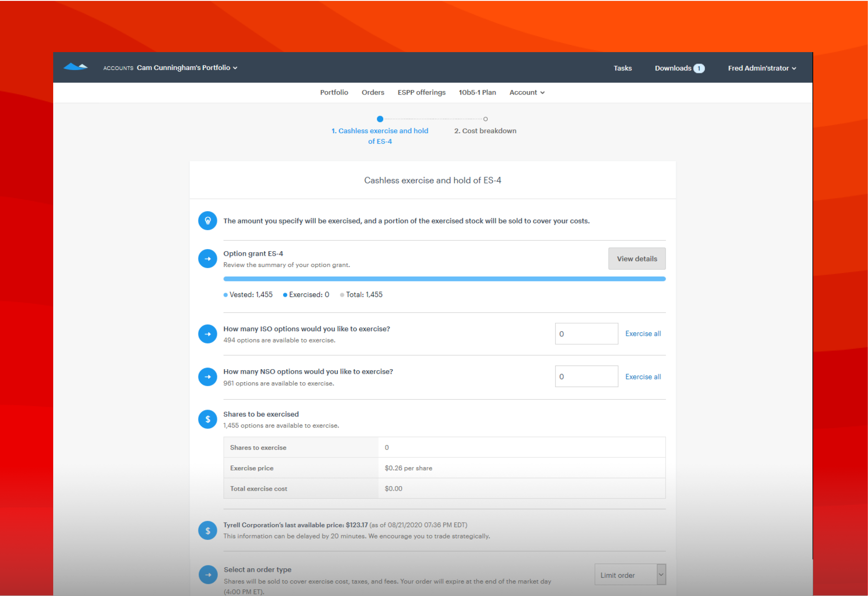The width and height of the screenshot is (868, 596).
Task: Click '961 options are available to exercise.'
Action: (x=279, y=383)
